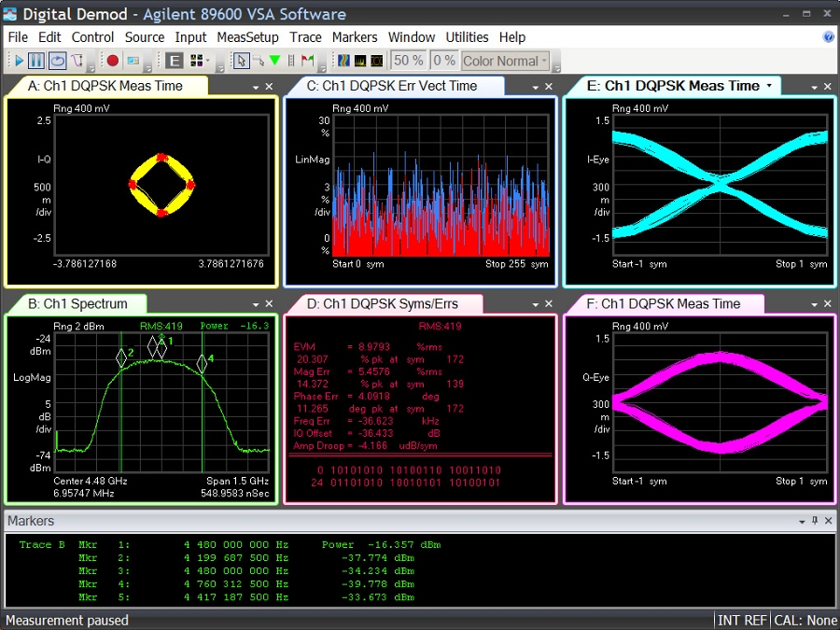840x630 pixels.
Task: Open the player/recording window icon
Action: coord(133,61)
